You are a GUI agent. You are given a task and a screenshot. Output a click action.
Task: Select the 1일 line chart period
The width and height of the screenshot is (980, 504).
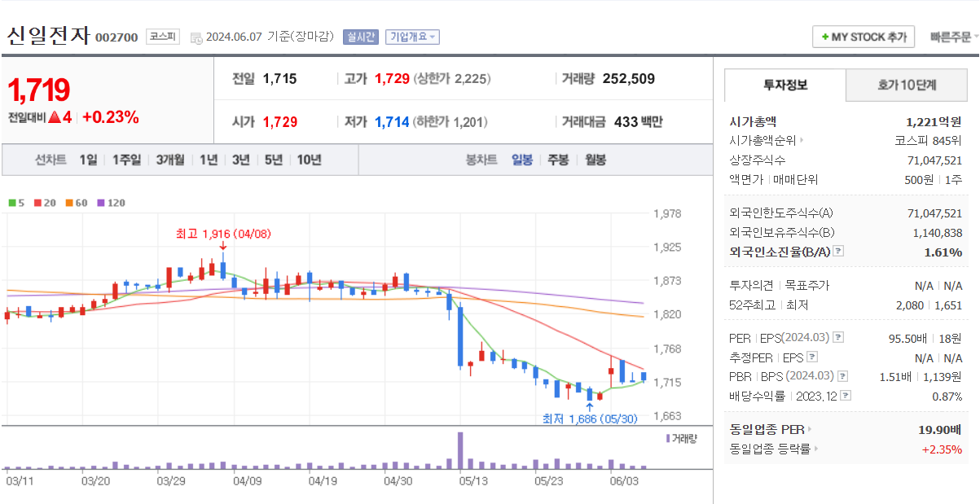pos(88,160)
